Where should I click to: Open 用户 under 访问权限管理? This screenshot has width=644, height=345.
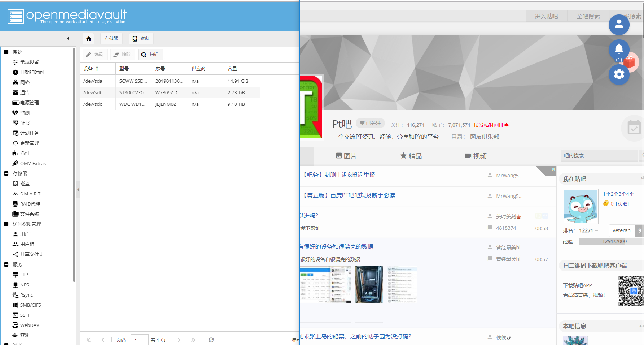tap(25, 234)
